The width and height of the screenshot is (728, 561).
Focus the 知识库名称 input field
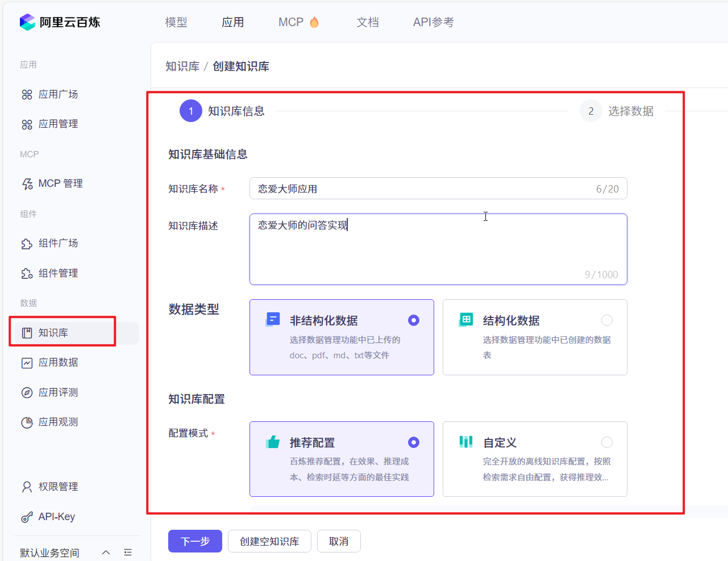click(x=438, y=189)
